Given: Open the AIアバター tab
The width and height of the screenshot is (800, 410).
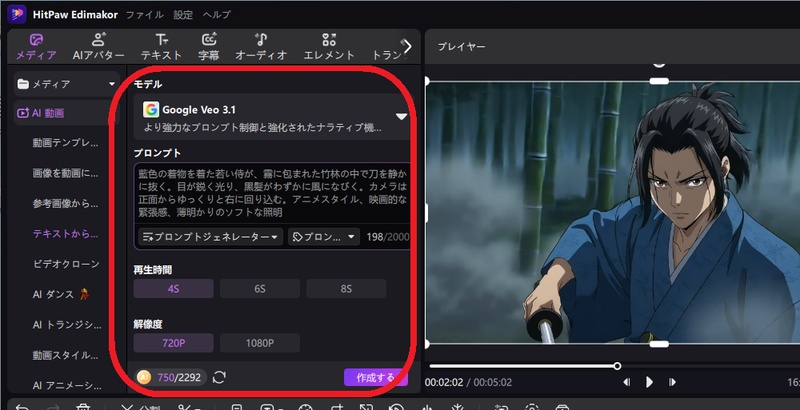Looking at the screenshot, I should (98, 47).
